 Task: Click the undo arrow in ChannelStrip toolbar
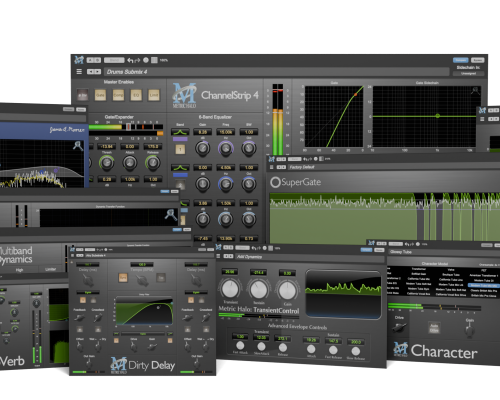click(x=131, y=60)
